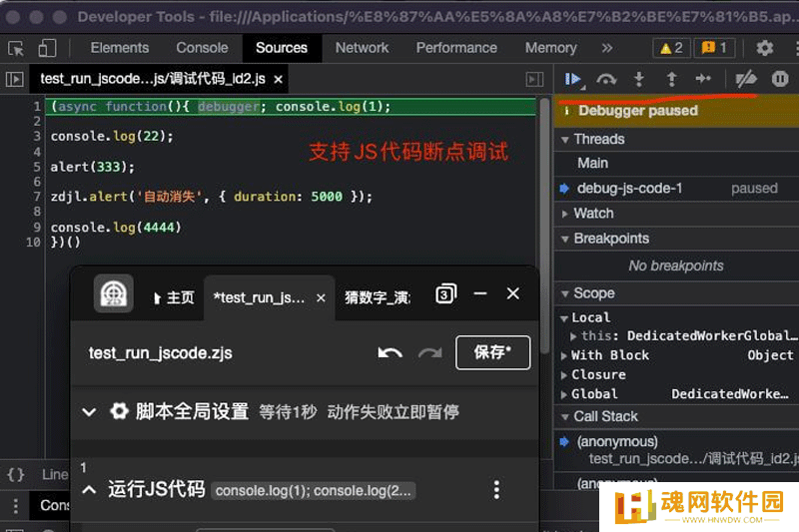Open the inspect element picker
Screen dimensions: 799x532
pyautogui.click(x=16, y=48)
